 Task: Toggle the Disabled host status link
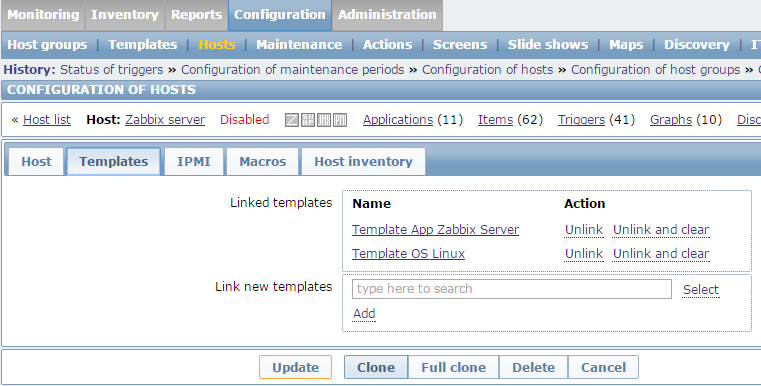(245, 119)
